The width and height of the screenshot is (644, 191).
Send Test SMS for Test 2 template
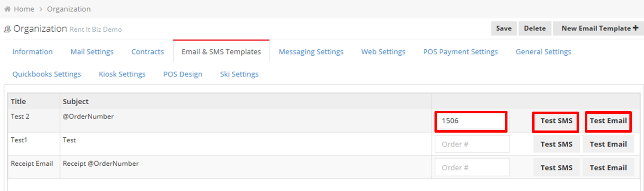coord(556,121)
